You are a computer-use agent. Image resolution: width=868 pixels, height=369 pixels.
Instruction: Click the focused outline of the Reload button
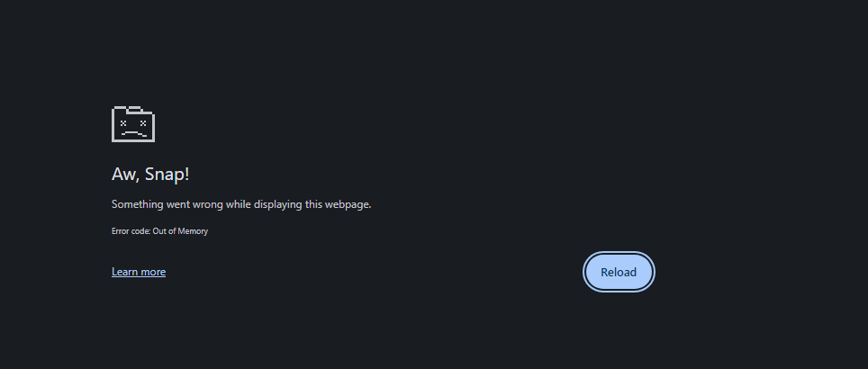(x=619, y=253)
